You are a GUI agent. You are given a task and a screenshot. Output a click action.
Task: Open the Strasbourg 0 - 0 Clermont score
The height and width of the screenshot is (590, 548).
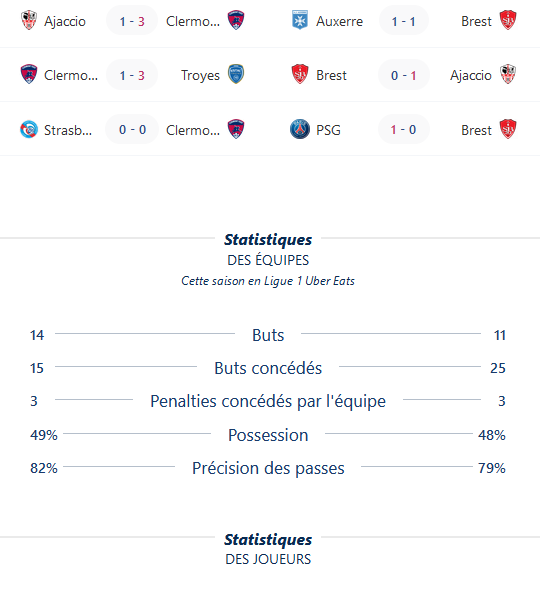tap(132, 130)
